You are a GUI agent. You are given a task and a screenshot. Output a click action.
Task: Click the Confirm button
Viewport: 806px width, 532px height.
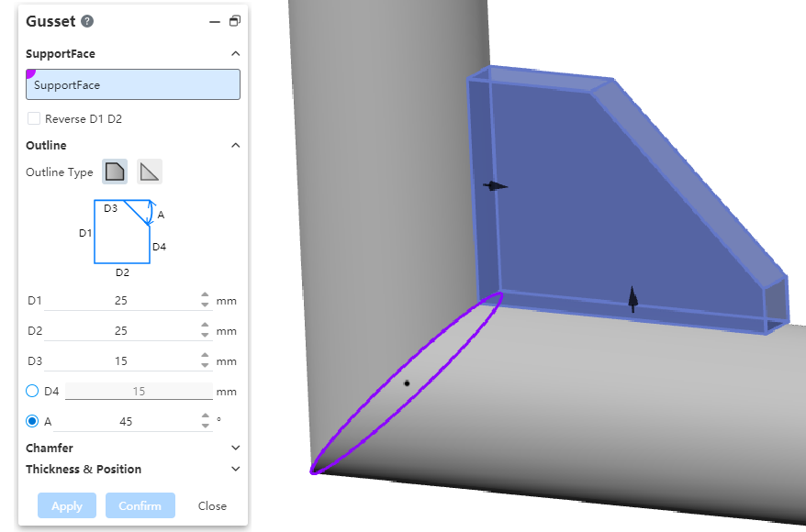tap(140, 505)
